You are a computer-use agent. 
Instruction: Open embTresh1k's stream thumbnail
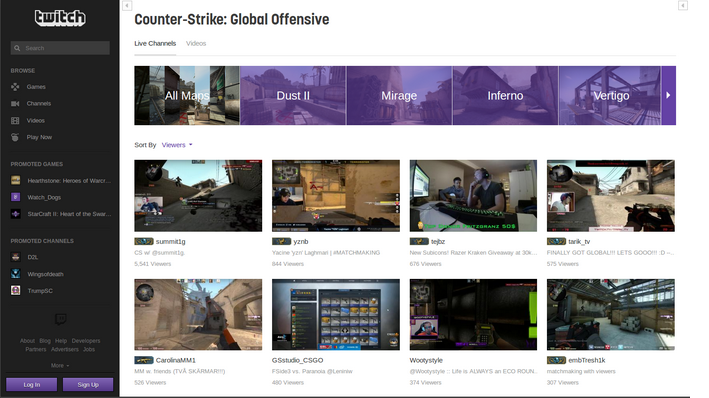click(x=611, y=314)
